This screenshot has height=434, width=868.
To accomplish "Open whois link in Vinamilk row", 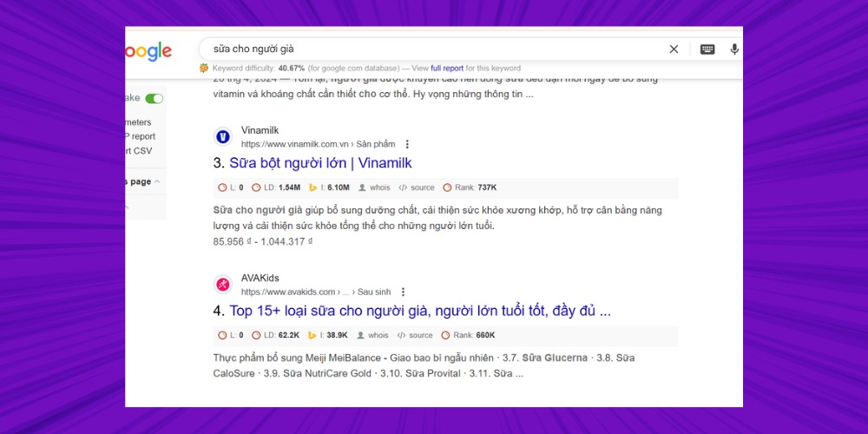I will 374,187.
